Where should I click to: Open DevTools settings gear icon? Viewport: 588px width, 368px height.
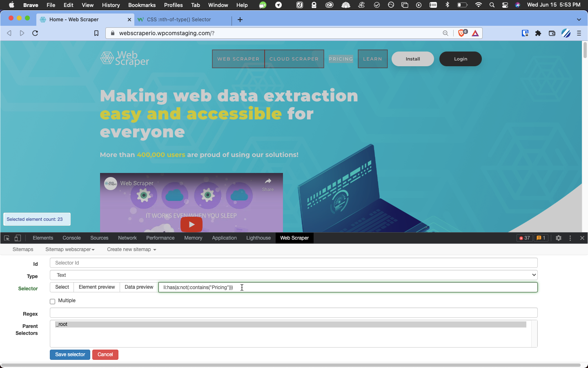559,238
